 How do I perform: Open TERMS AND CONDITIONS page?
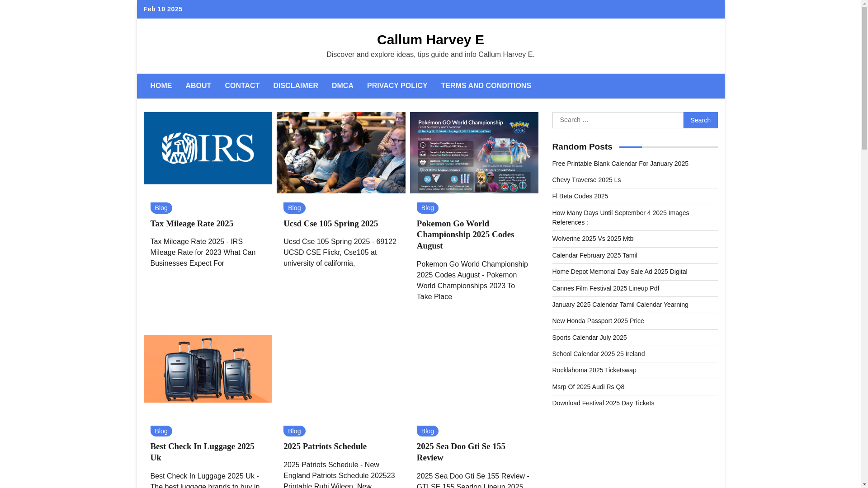click(x=486, y=86)
